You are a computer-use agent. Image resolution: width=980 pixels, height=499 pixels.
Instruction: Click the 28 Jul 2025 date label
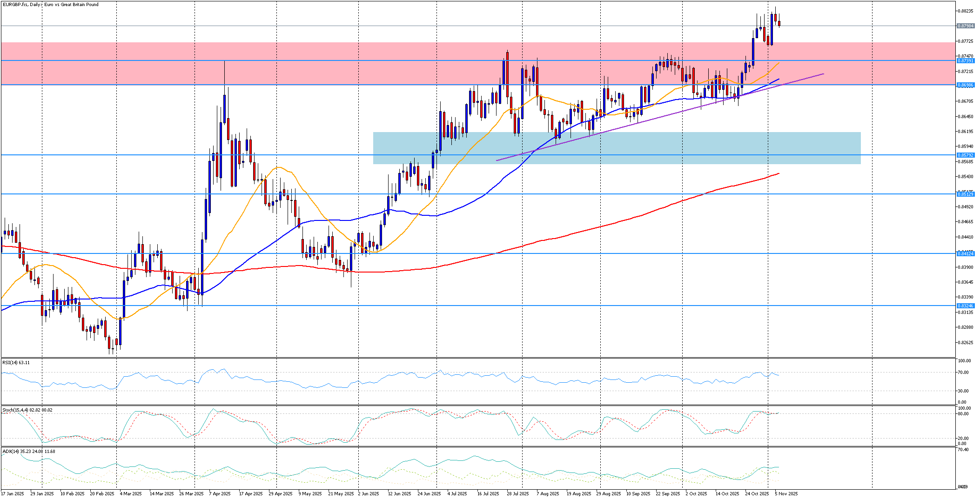518,494
